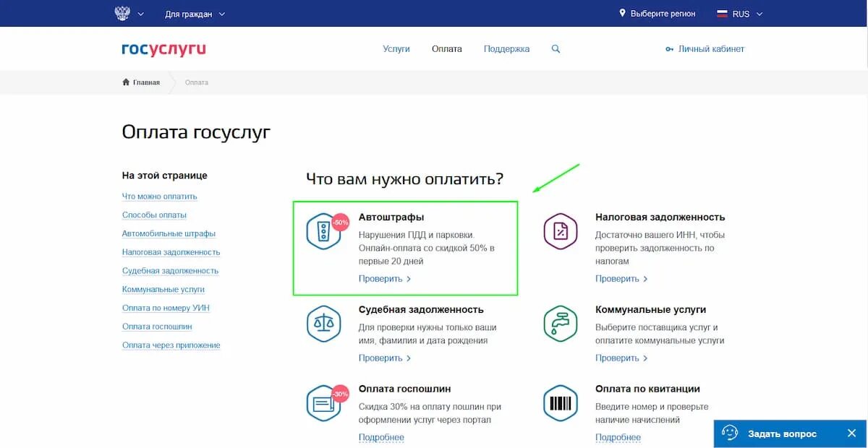The width and height of the screenshot is (868, 448).
Task: Click the 'Что вам нужно оплатить?' heading
Action: coord(404,178)
